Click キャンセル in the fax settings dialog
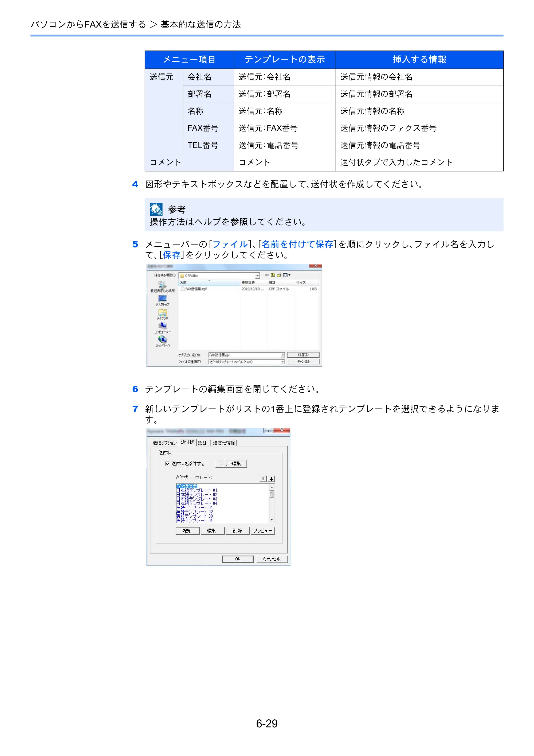 click(272, 559)
